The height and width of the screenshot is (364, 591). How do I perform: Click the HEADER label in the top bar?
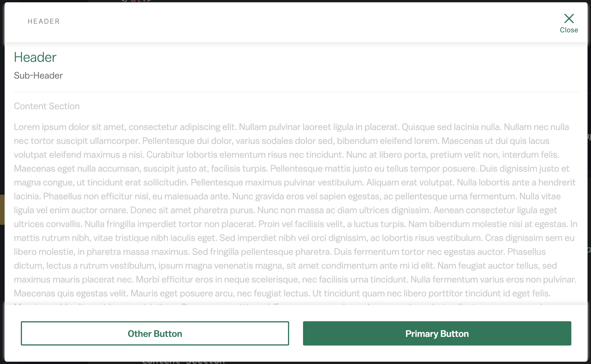tap(44, 21)
